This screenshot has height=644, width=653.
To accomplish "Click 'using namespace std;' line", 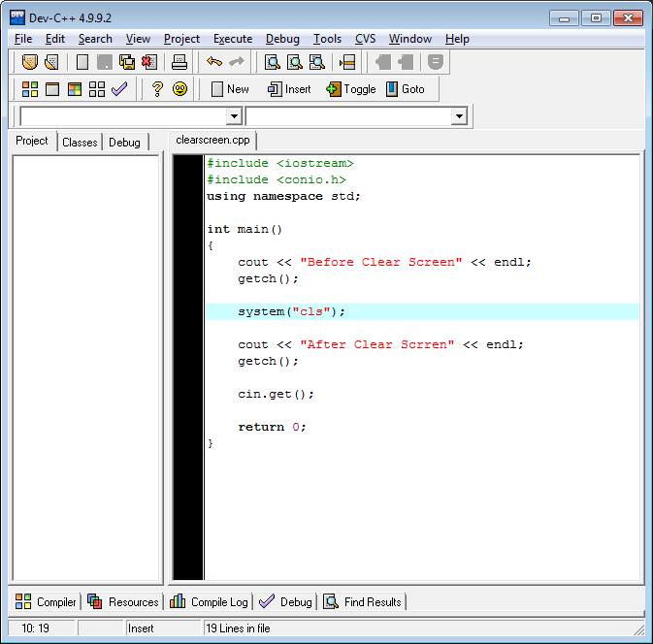I will pyautogui.click(x=283, y=196).
